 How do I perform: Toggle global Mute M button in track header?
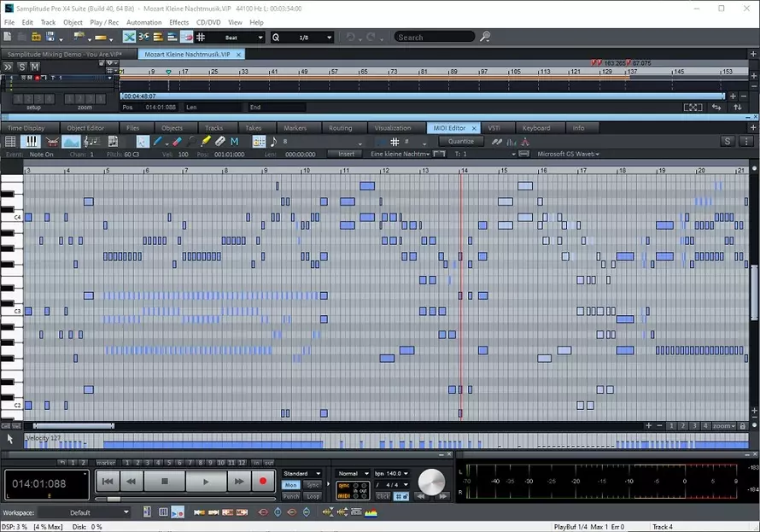coord(34,67)
